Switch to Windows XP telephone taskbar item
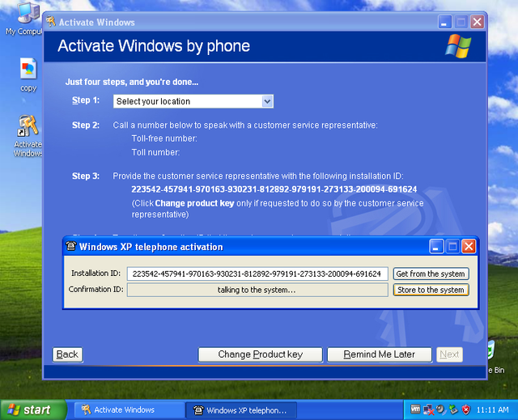The image size is (518, 420). tap(241, 409)
